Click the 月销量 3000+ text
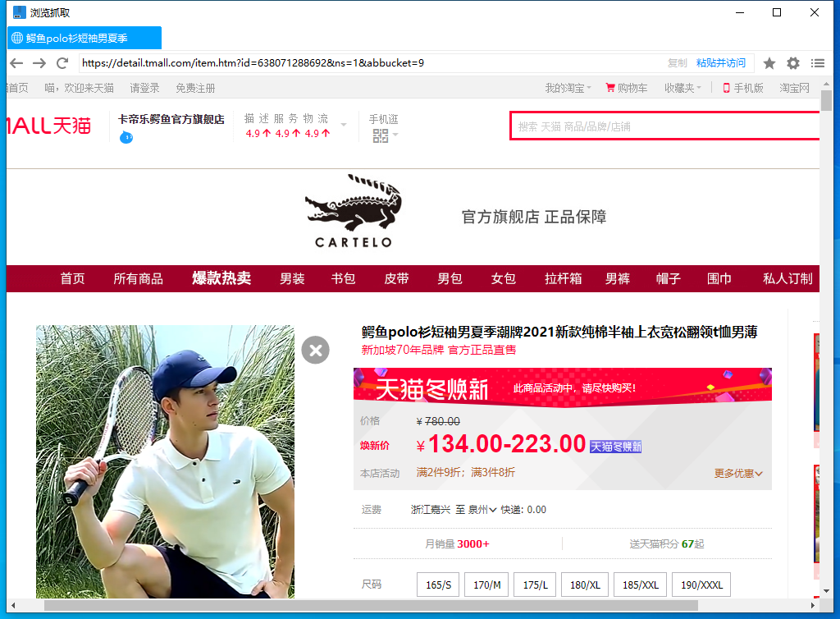 click(x=457, y=544)
